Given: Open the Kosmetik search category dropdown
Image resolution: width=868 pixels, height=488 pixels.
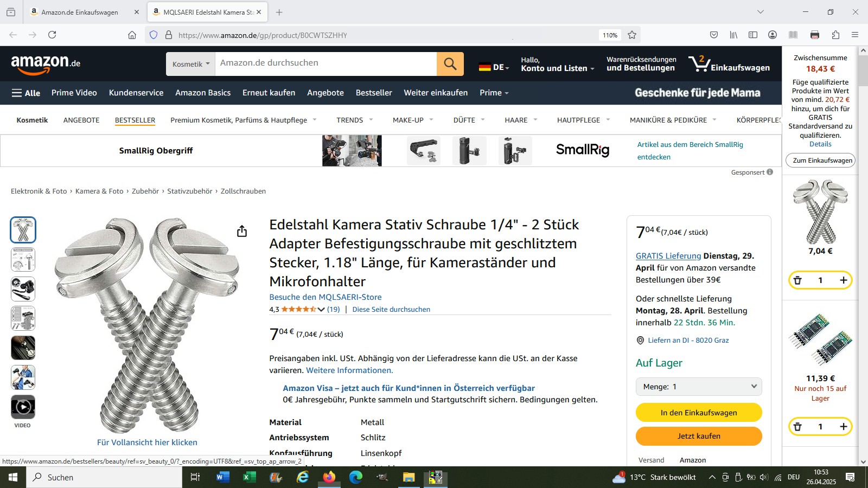Looking at the screenshot, I should [x=191, y=64].
